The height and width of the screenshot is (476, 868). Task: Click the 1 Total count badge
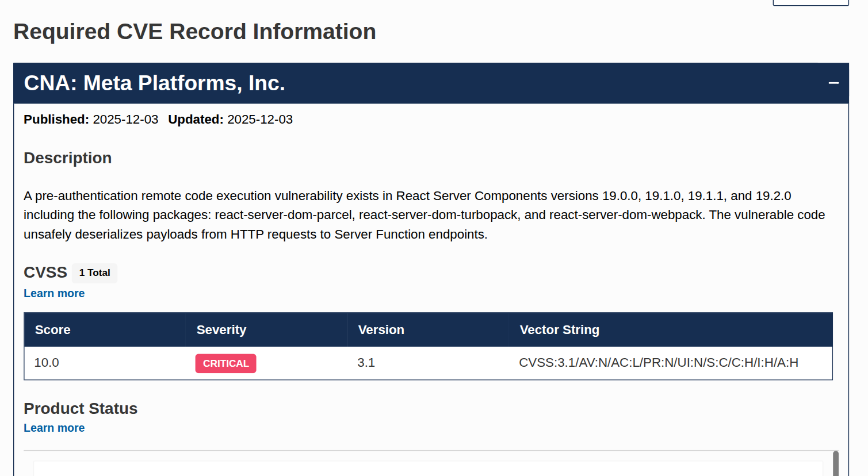94,273
